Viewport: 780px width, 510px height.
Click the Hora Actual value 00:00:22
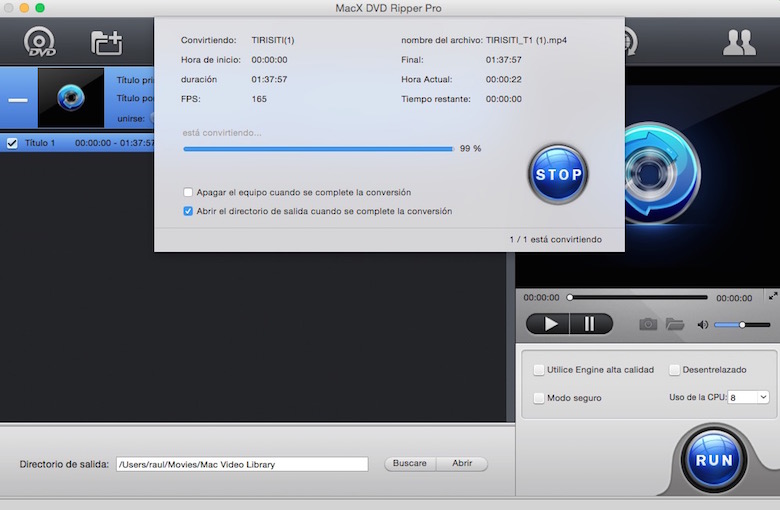pos(503,79)
